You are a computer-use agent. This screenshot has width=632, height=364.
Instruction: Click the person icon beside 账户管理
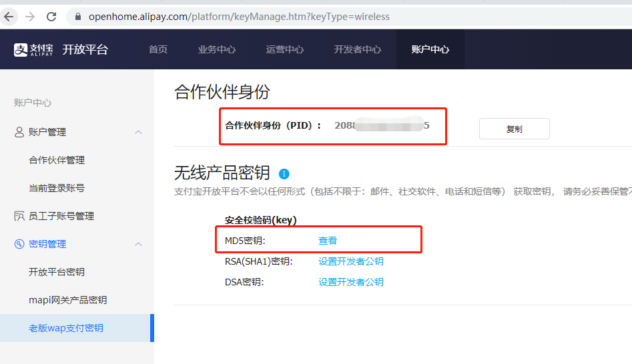point(19,132)
